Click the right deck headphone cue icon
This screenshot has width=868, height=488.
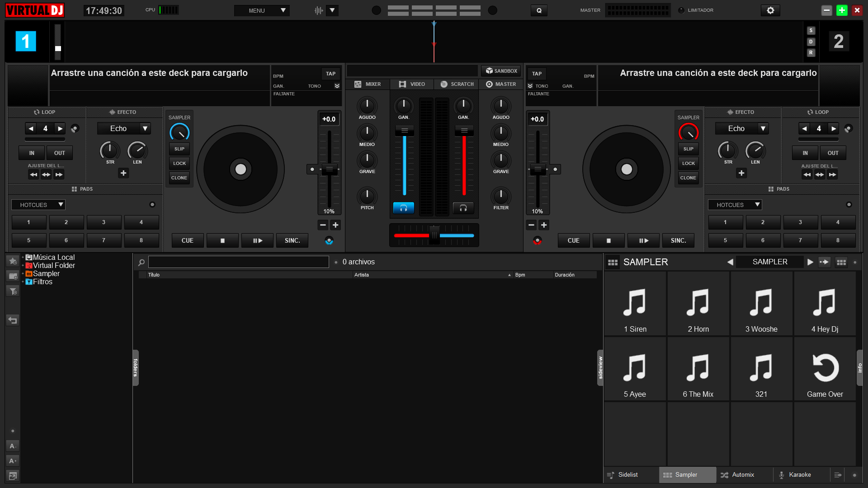click(463, 208)
